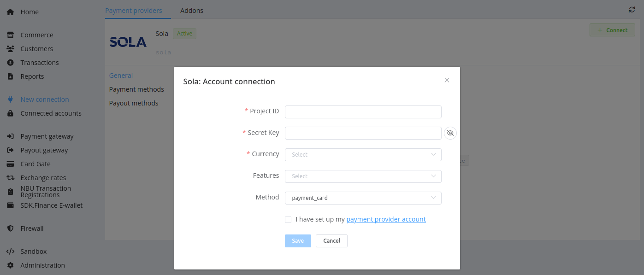Expand the Features select box
This screenshot has width=644, height=275.
coord(363,176)
